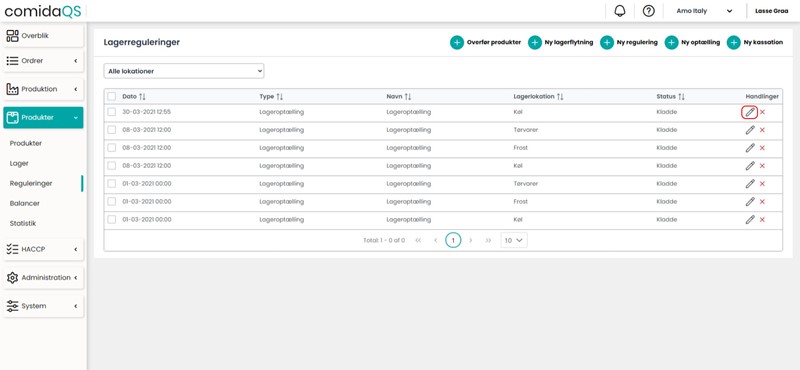This screenshot has width=800, height=370.
Task: Edit the 08-03-2021 Frost entry with pencil
Action: [749, 148]
